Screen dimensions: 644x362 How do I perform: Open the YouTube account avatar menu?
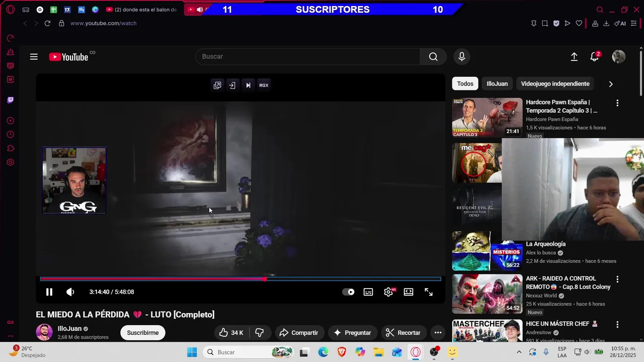(x=618, y=57)
